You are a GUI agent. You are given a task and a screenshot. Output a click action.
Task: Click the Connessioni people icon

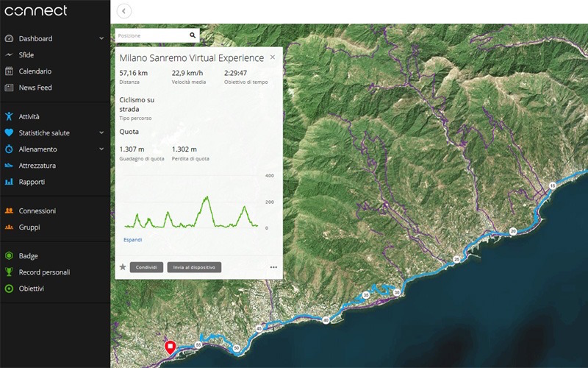coord(9,210)
